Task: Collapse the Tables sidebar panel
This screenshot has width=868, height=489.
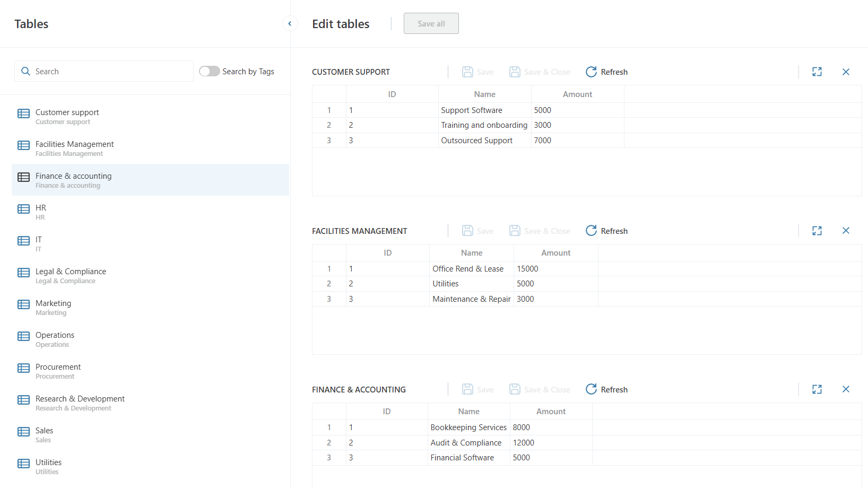Action: point(290,24)
